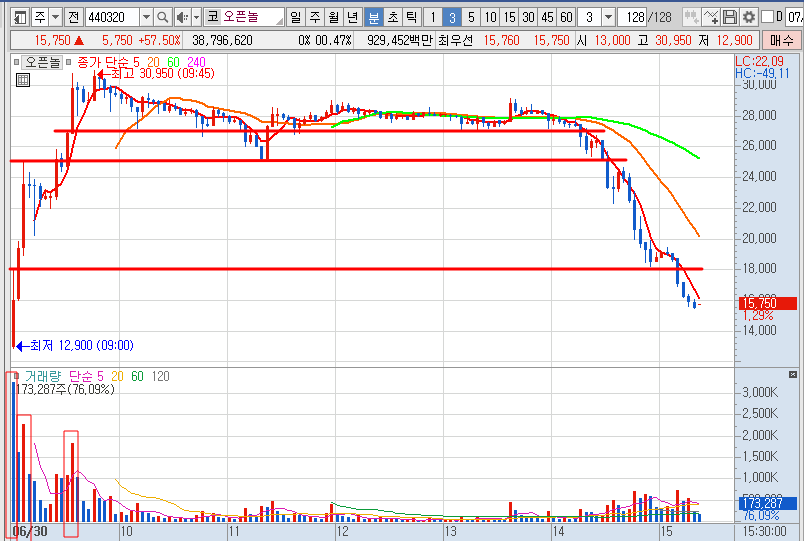Click the 15:30:00 time label

765,531
